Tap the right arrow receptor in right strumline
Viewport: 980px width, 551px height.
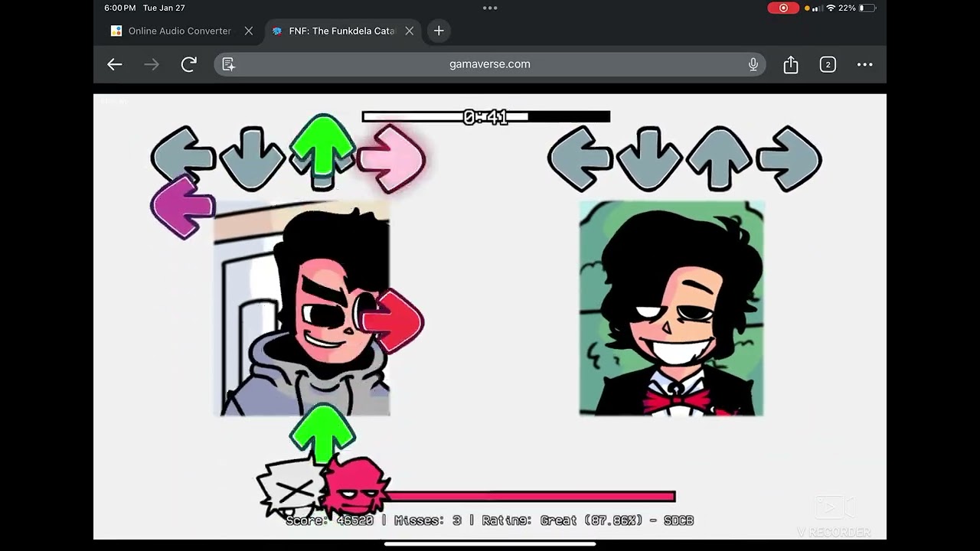[789, 158]
